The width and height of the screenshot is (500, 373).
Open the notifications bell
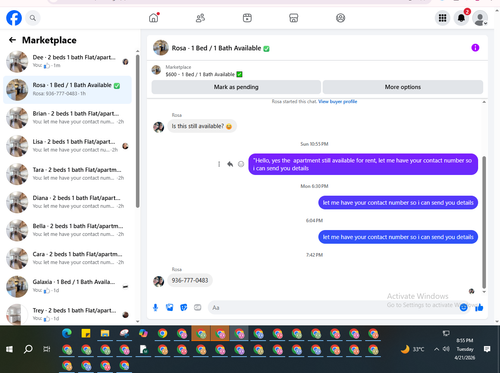[x=461, y=18]
